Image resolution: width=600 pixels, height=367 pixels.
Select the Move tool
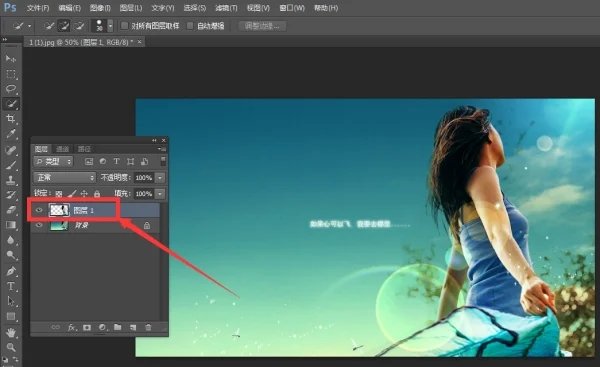click(11, 59)
